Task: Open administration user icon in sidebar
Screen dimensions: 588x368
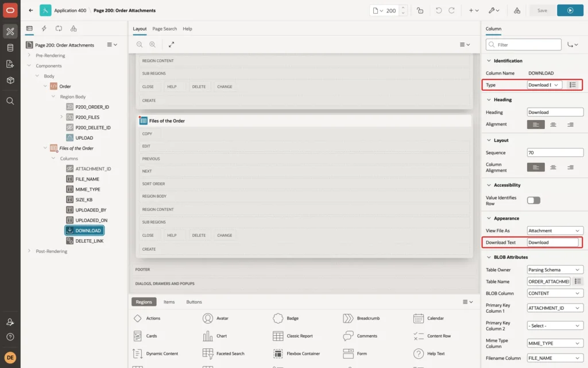Action: click(x=10, y=322)
